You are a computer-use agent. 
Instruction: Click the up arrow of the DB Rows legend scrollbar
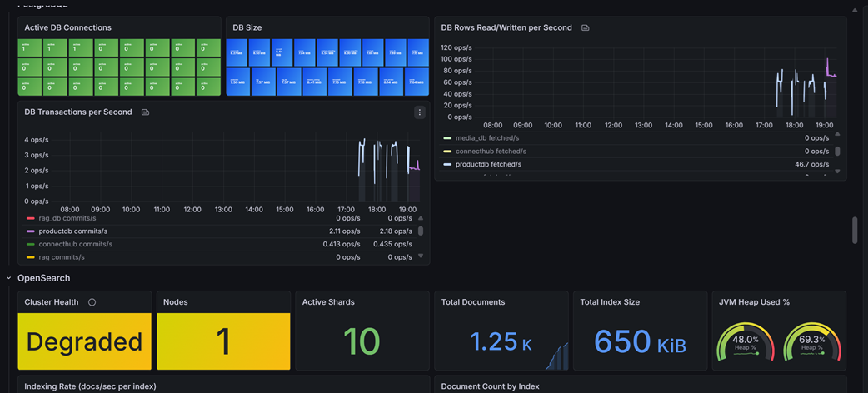837,134
